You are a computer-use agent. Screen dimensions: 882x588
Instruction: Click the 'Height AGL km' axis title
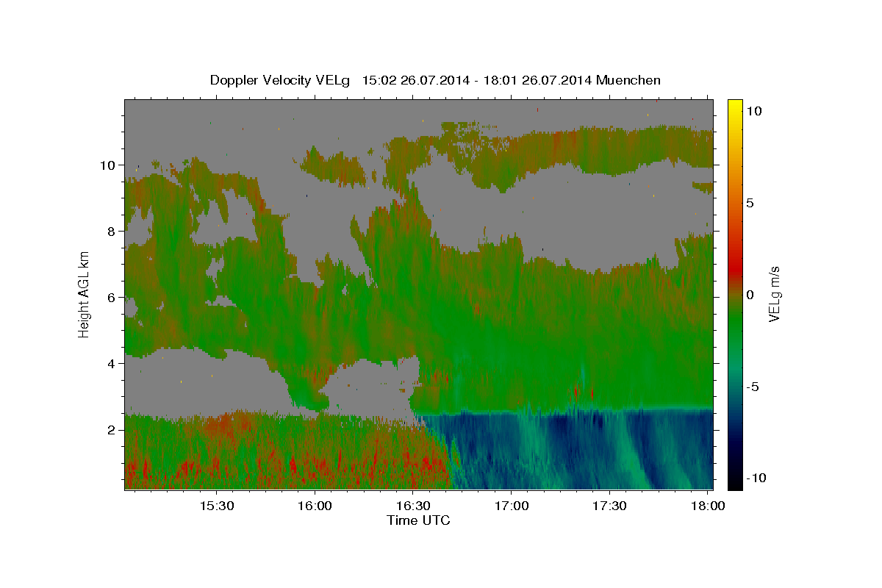pyautogui.click(x=85, y=294)
